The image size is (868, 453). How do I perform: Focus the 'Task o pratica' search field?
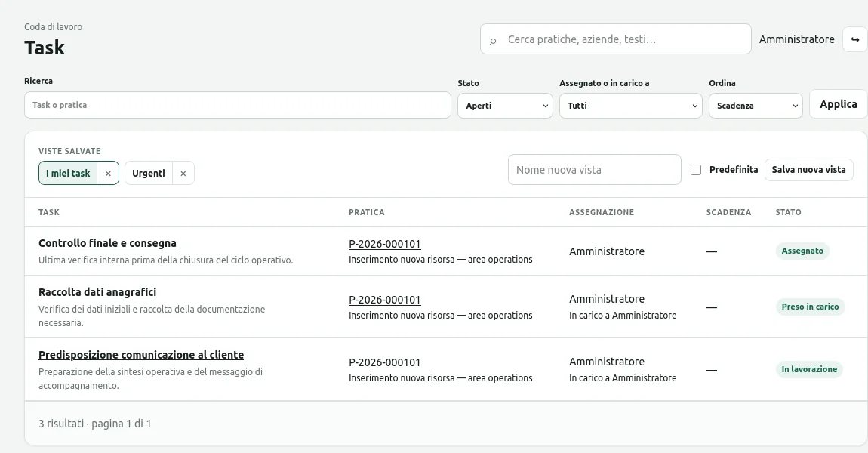238,105
